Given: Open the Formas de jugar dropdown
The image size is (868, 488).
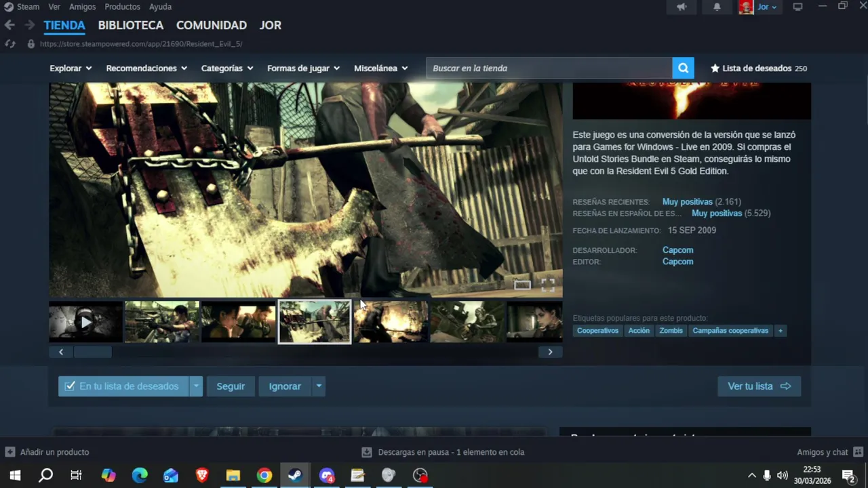Looking at the screenshot, I should [304, 68].
